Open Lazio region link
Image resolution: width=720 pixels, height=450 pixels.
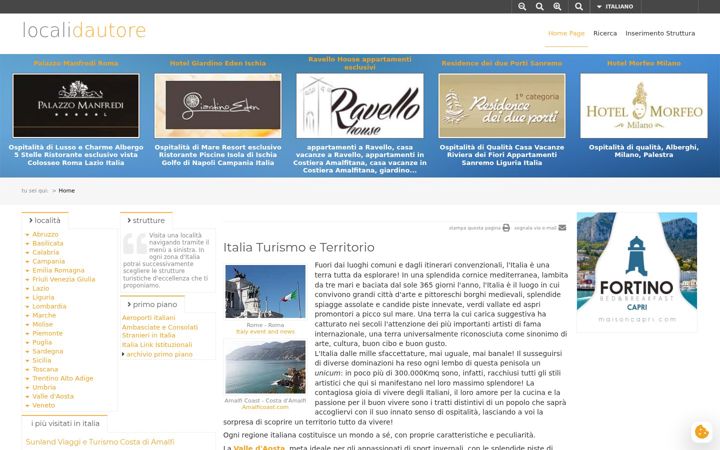(x=40, y=288)
